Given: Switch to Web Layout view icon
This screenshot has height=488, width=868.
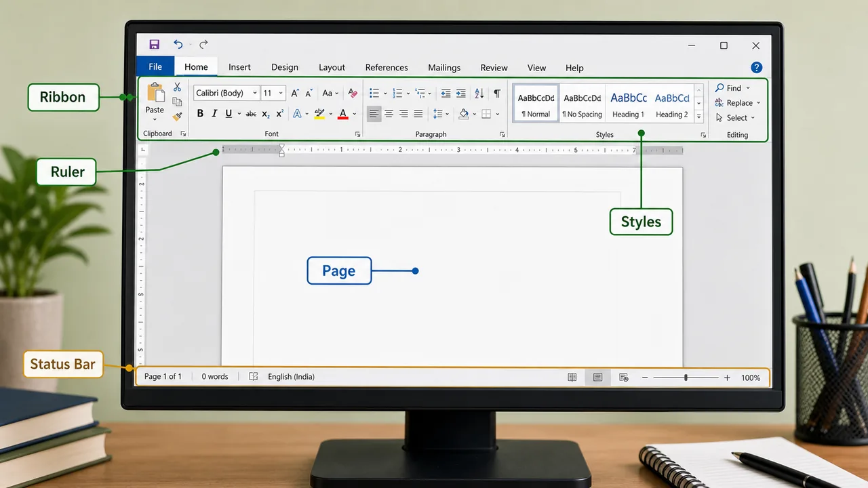Looking at the screenshot, I should point(624,378).
